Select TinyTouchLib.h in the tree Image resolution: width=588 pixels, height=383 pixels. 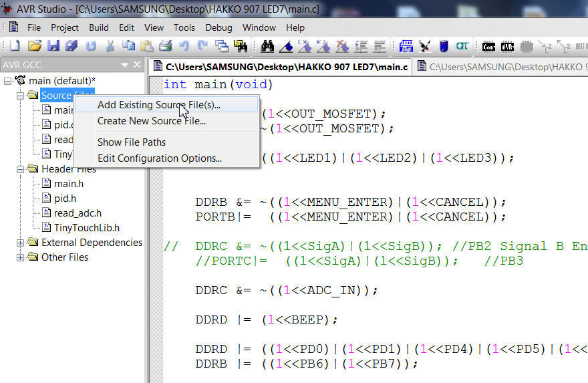tap(87, 228)
